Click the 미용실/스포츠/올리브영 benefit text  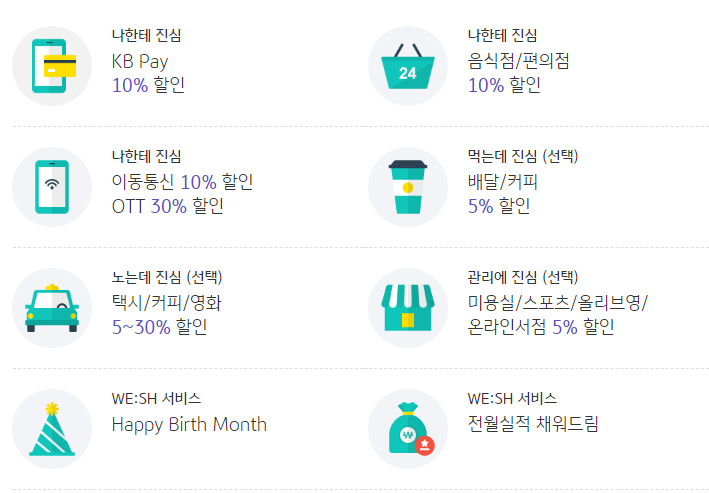(557, 303)
